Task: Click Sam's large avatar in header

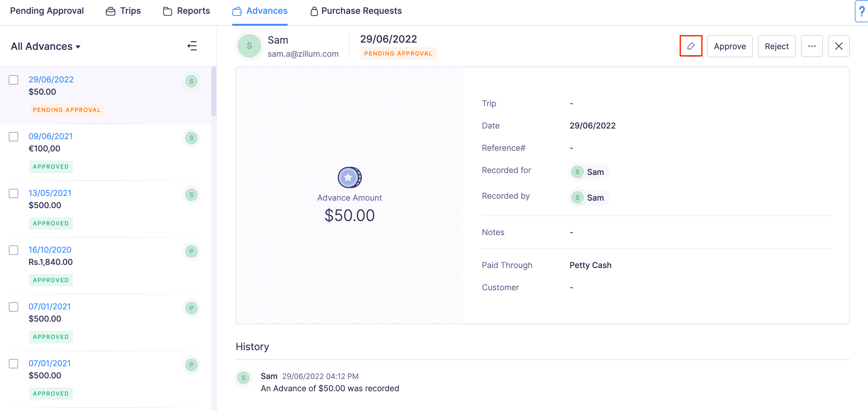Action: click(249, 46)
